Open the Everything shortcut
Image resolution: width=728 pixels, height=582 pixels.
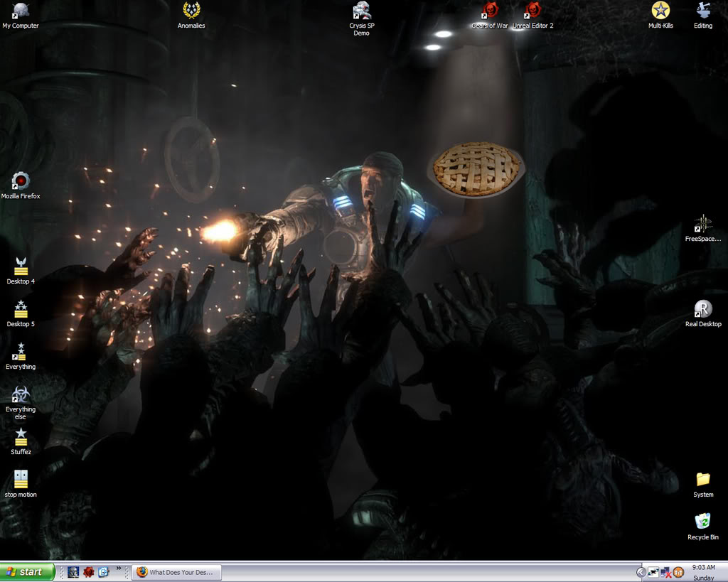coord(21,357)
